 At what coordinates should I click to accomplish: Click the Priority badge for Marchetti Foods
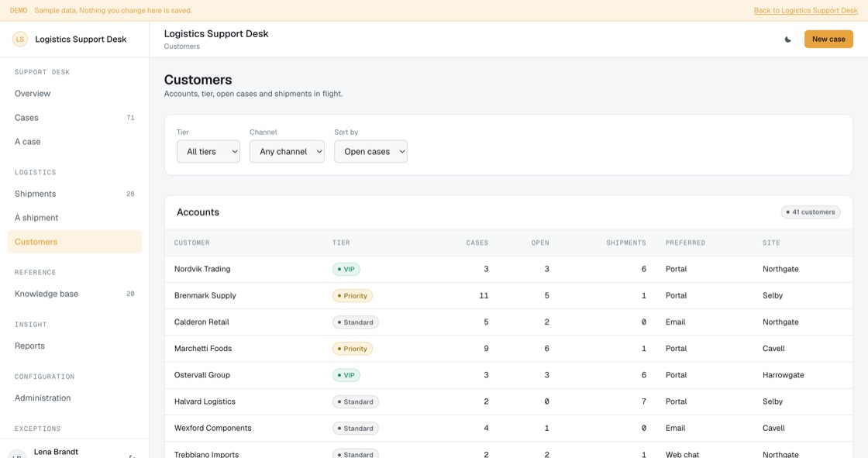352,349
